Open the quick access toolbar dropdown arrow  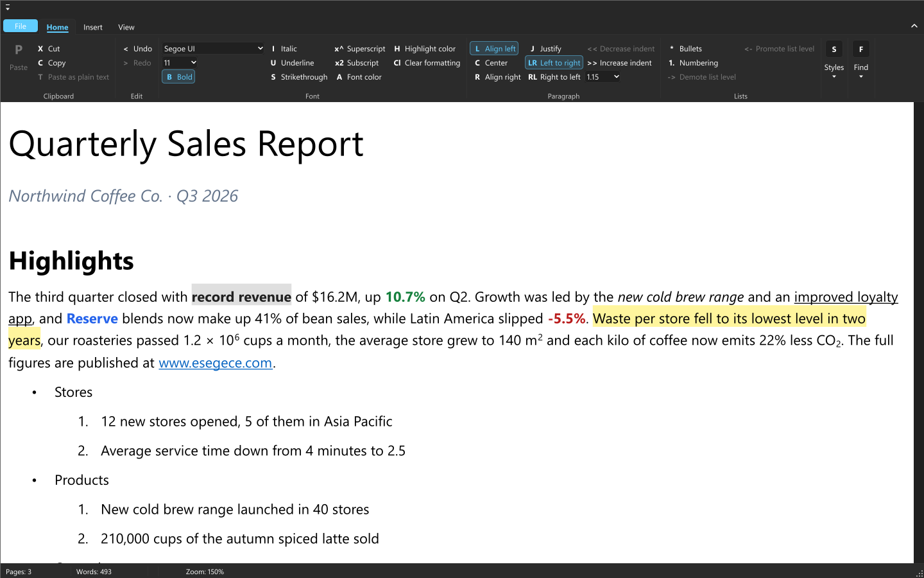[8, 8]
